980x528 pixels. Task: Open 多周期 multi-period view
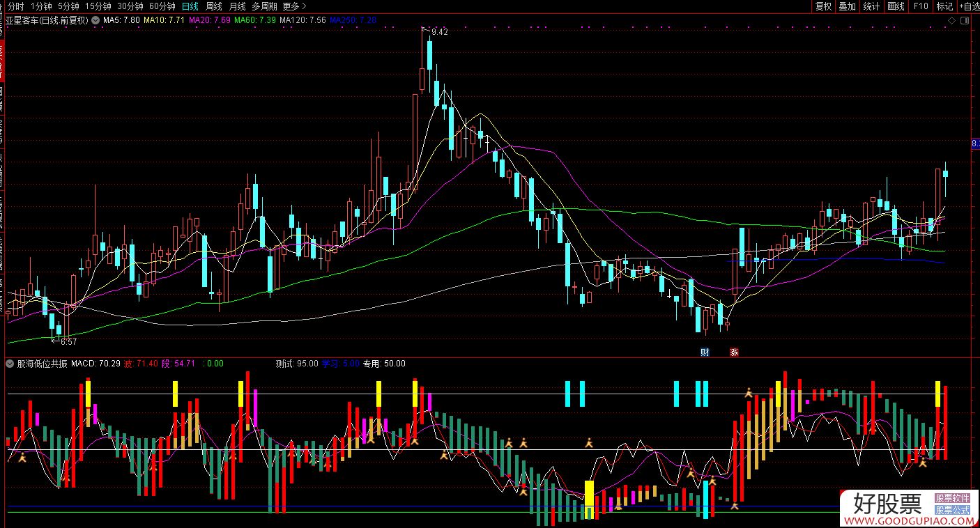(x=264, y=6)
